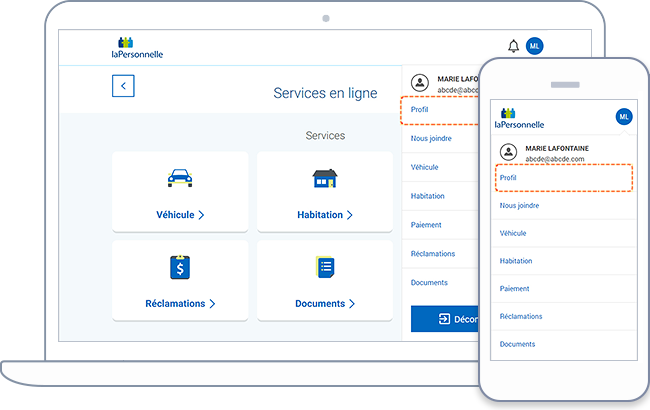Select Profil in the laptop side menu
Screen dimensions: 650x410
point(421,109)
